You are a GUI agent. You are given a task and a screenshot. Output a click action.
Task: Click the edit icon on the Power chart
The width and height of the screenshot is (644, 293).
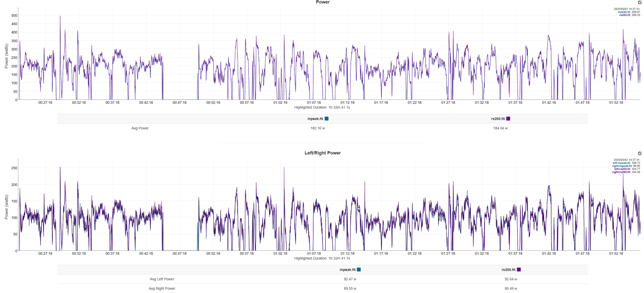pos(639,2)
